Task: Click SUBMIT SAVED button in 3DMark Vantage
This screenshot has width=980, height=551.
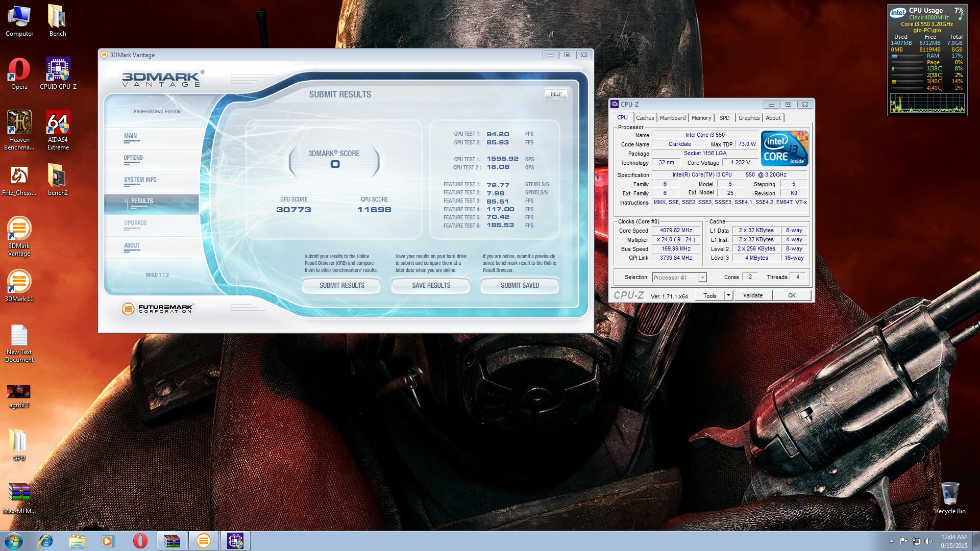Action: (520, 286)
